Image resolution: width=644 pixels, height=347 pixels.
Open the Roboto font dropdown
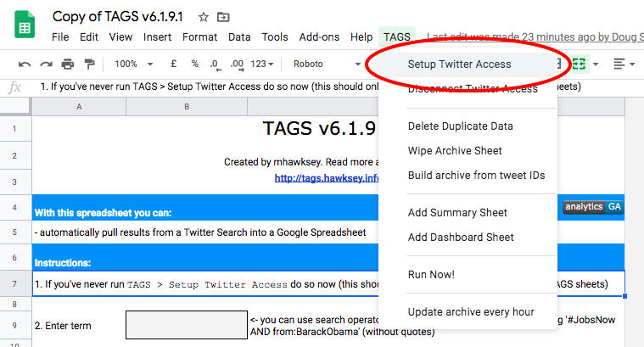327,64
